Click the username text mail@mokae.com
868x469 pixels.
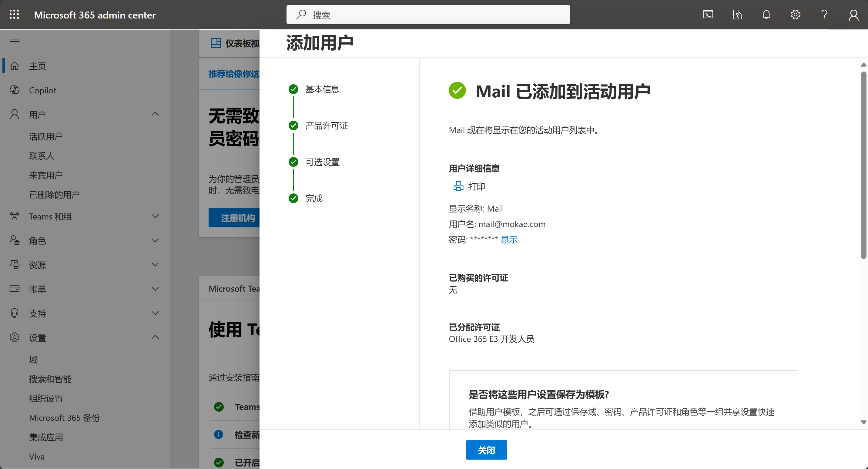click(511, 224)
